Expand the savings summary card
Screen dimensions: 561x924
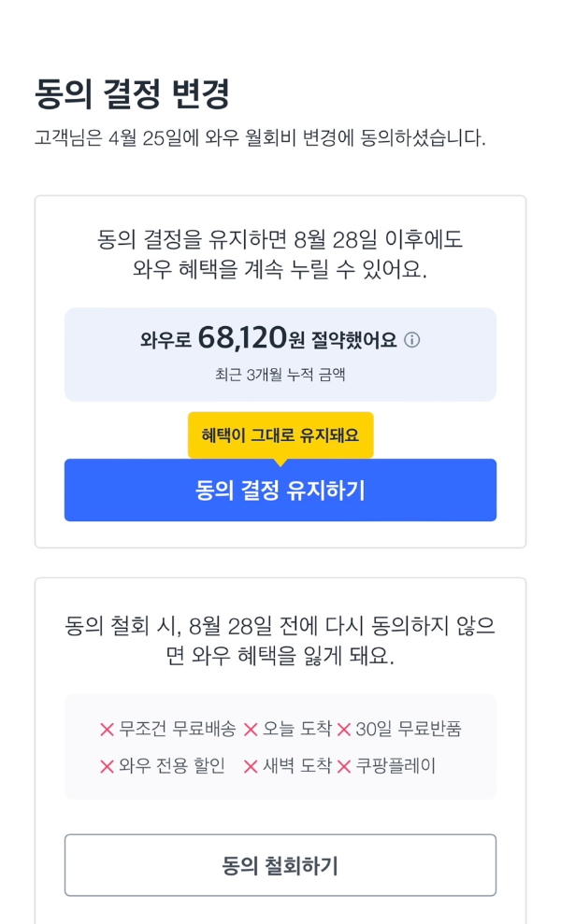pyautogui.click(x=280, y=353)
